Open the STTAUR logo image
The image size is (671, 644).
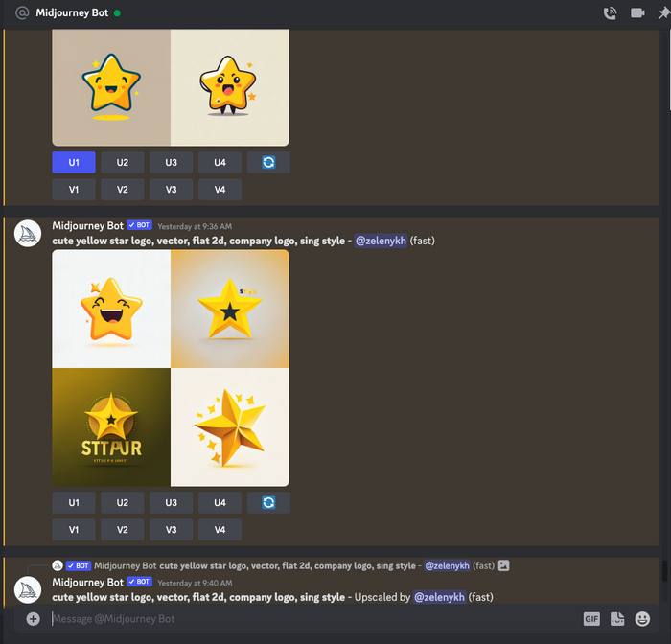click(x=111, y=427)
